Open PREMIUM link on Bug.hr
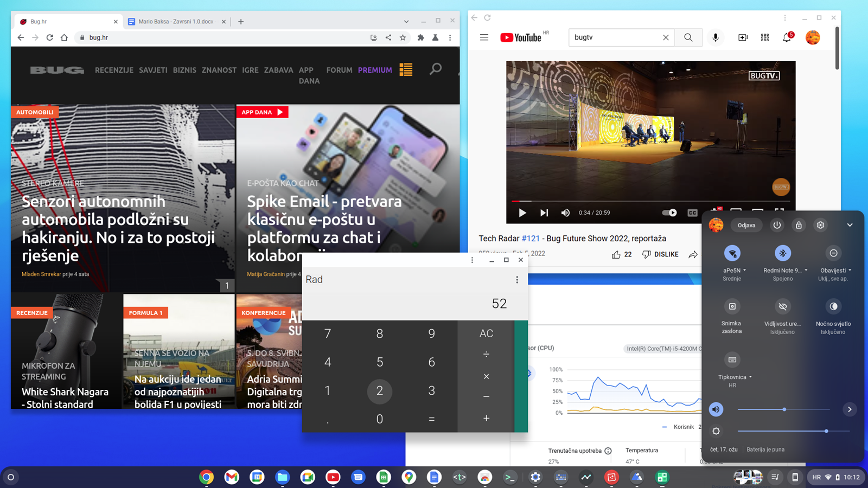This screenshot has width=868, height=488. pos(375,70)
